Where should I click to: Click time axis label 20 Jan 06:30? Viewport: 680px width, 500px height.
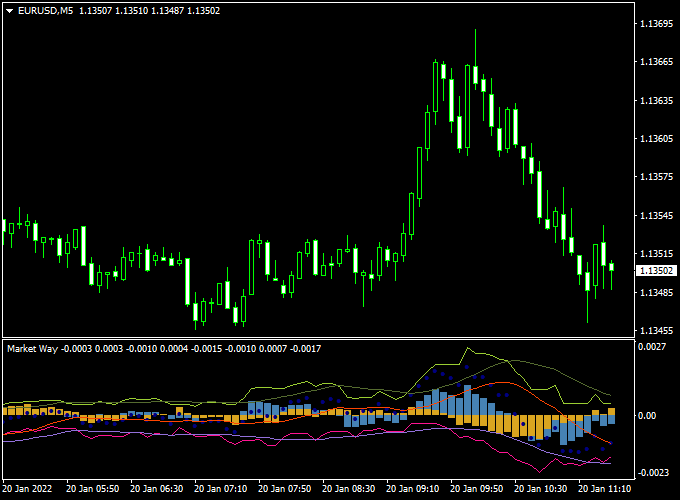157,489
